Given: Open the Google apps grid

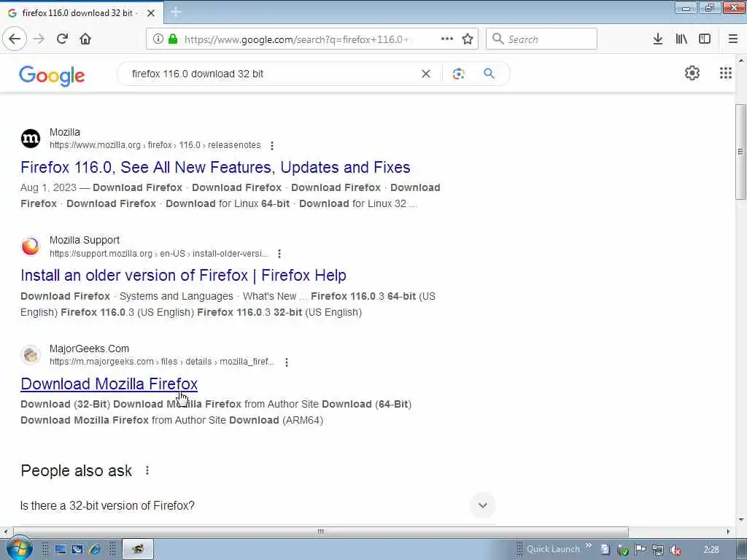Looking at the screenshot, I should (x=726, y=73).
